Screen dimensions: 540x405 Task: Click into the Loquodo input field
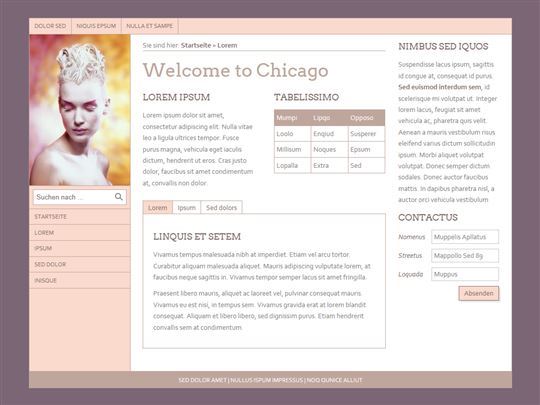click(465, 274)
